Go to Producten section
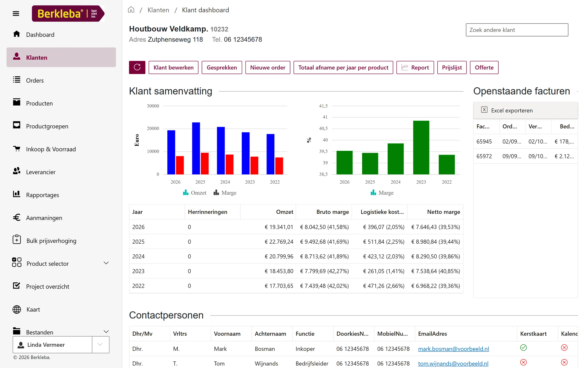 point(61,103)
